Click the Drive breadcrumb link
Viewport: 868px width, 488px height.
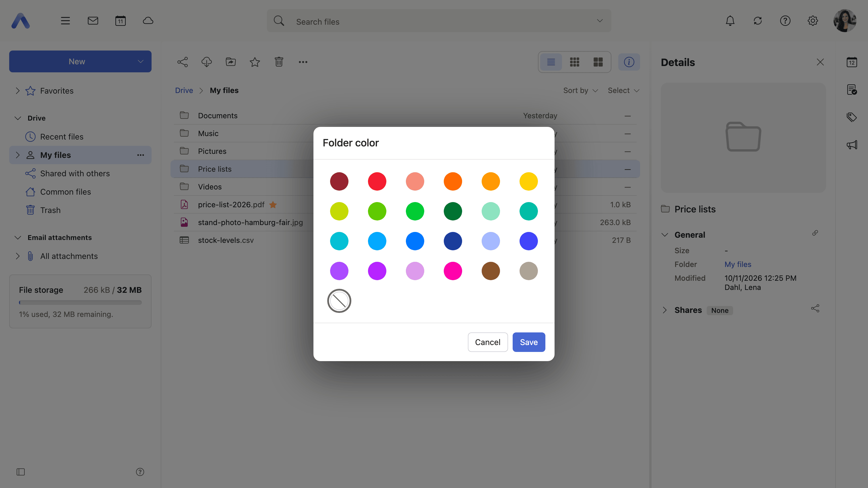tap(184, 90)
